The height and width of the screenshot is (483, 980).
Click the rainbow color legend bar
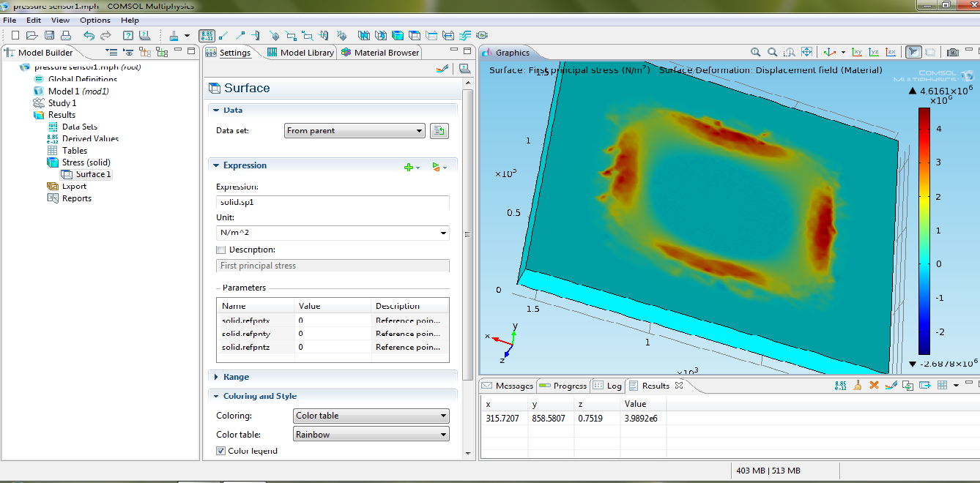[924, 231]
